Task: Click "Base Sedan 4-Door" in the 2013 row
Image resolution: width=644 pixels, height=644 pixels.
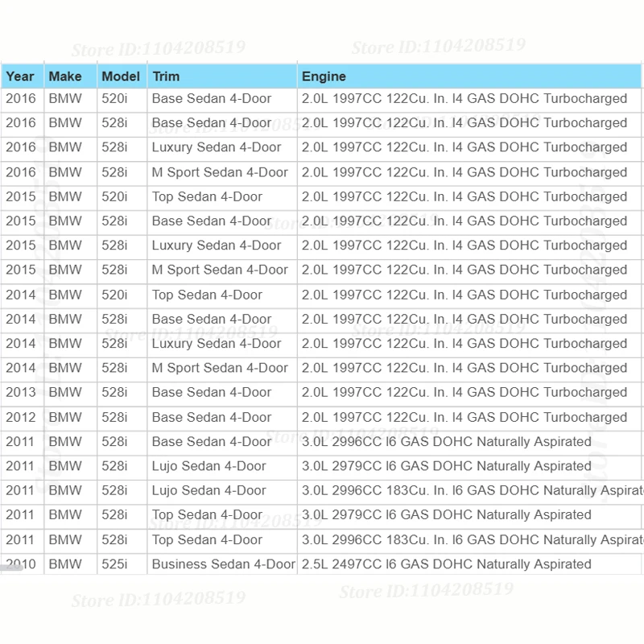Action: (212, 392)
